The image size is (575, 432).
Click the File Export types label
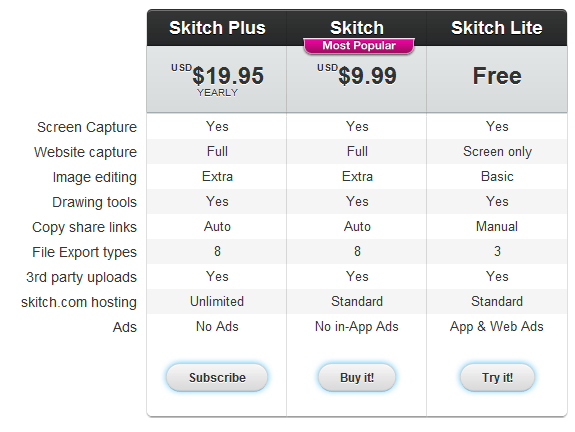pos(84,252)
